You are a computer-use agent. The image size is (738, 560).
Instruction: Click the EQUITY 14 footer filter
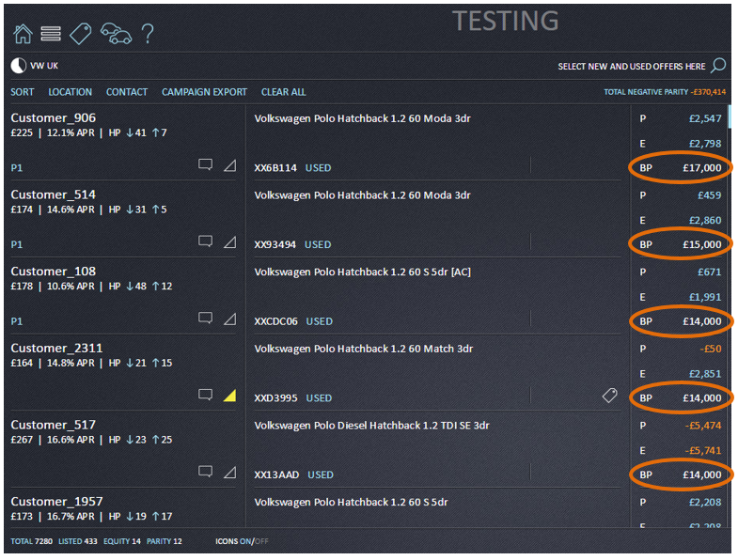122,541
